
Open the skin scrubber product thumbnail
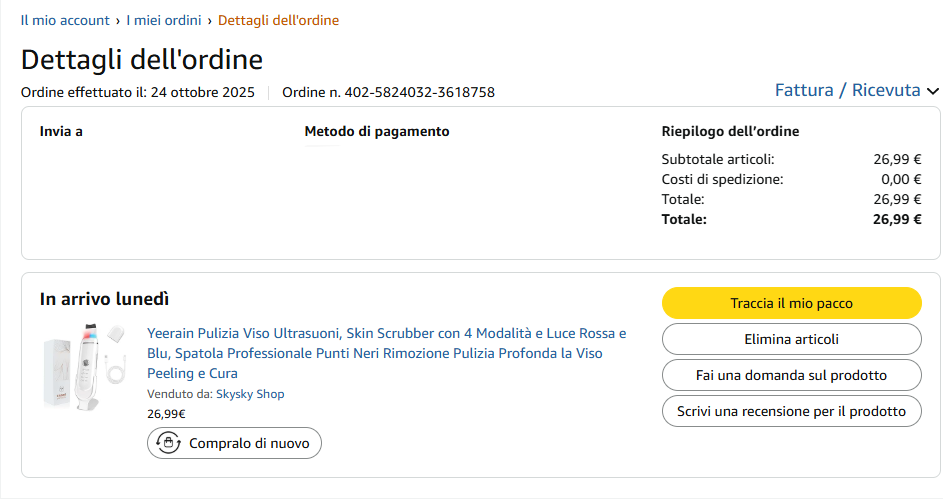(87, 364)
